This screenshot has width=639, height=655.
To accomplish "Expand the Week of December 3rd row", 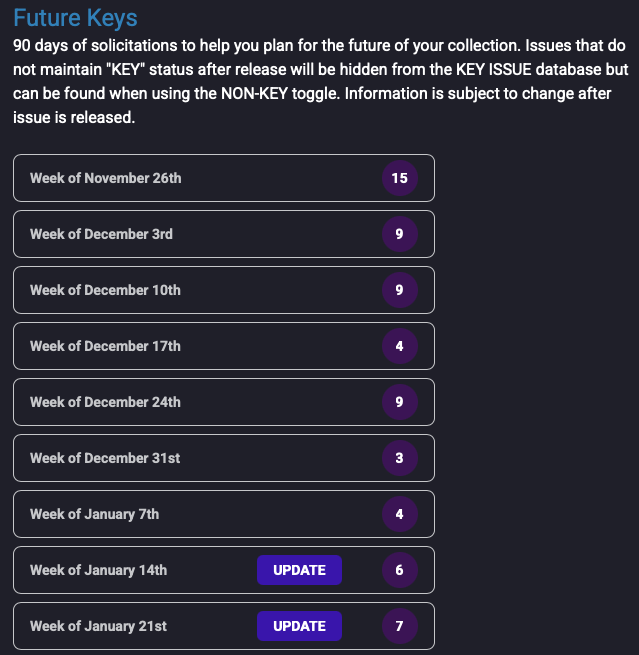I will click(101, 234).
